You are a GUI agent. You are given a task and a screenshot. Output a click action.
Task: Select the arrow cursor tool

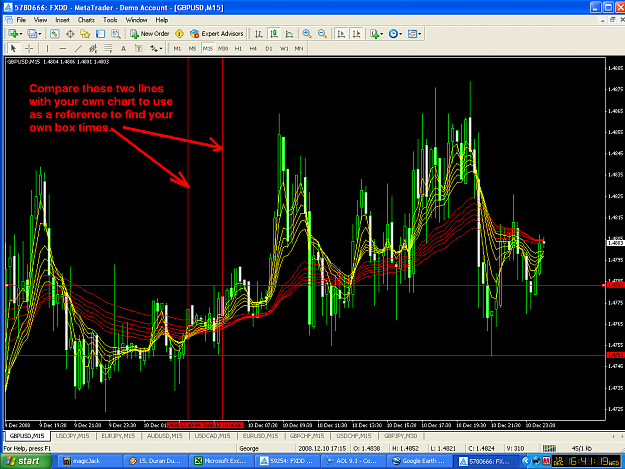pos(13,49)
